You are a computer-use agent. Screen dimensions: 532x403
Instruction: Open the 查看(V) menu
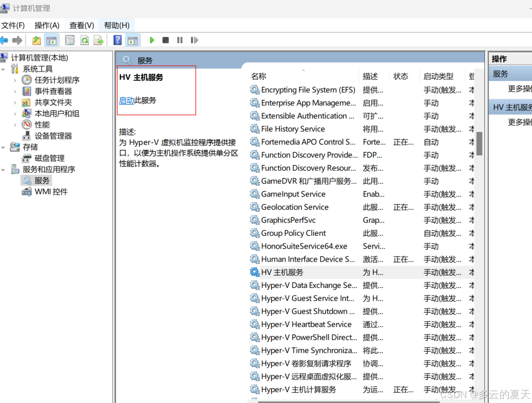pos(81,25)
